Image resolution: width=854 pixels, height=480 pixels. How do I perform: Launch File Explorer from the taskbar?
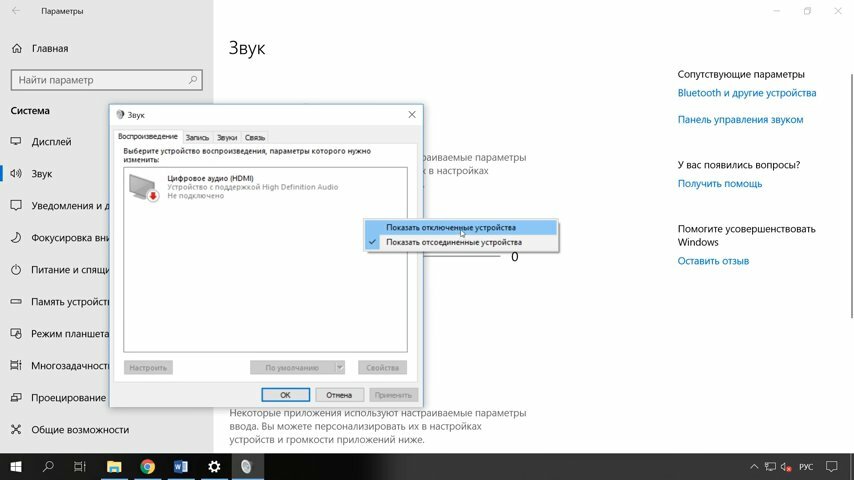pyautogui.click(x=114, y=466)
